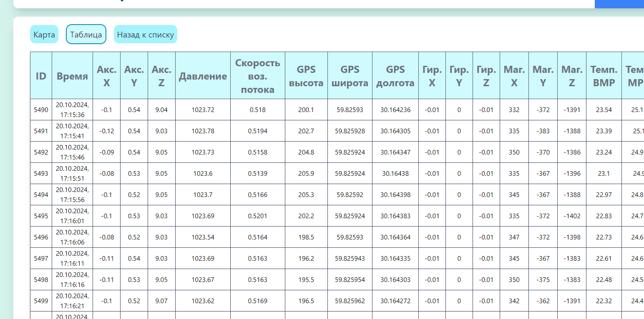Click the Маг. X column header
644x319 pixels.
[x=514, y=76]
